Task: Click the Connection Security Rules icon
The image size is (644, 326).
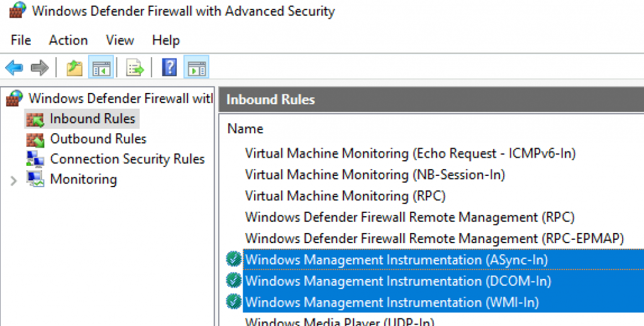Action: (x=35, y=159)
